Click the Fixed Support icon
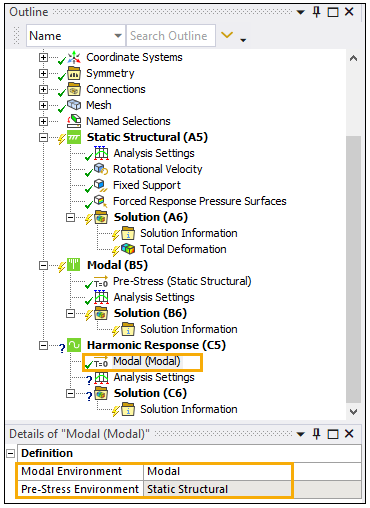Viewport: 370px width, 508px height. pos(101,185)
